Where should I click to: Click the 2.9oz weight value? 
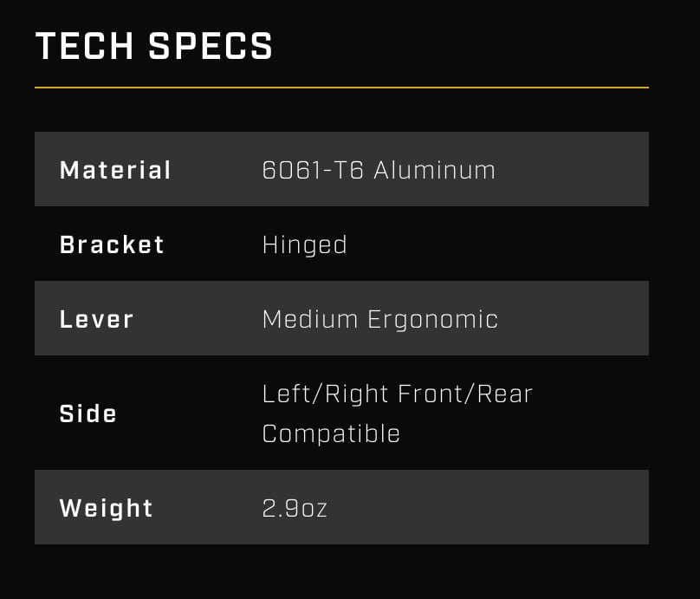(295, 508)
